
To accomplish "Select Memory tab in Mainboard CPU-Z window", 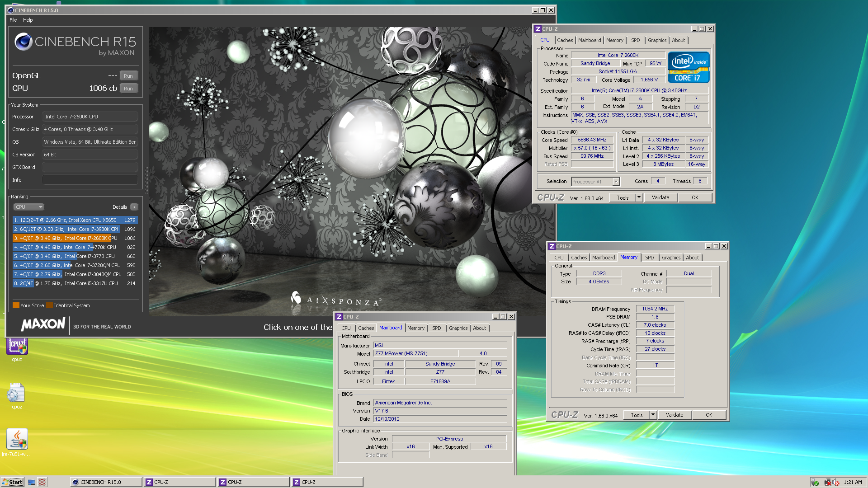I will tap(416, 328).
